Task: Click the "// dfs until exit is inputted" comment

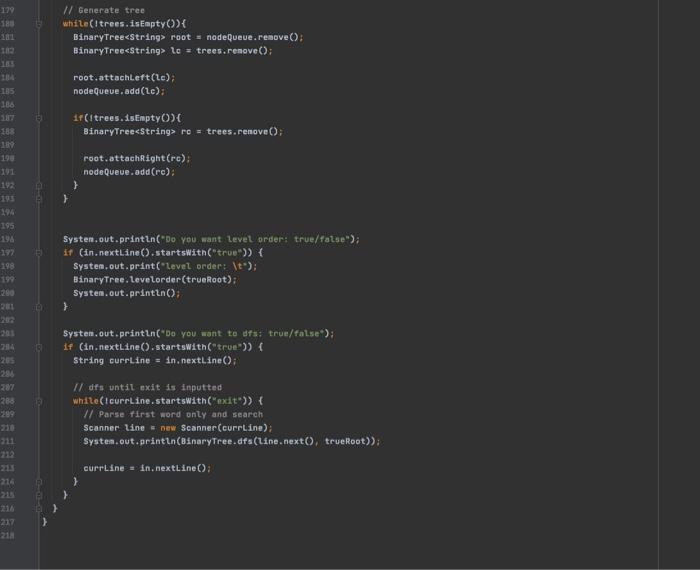Action: point(147,387)
